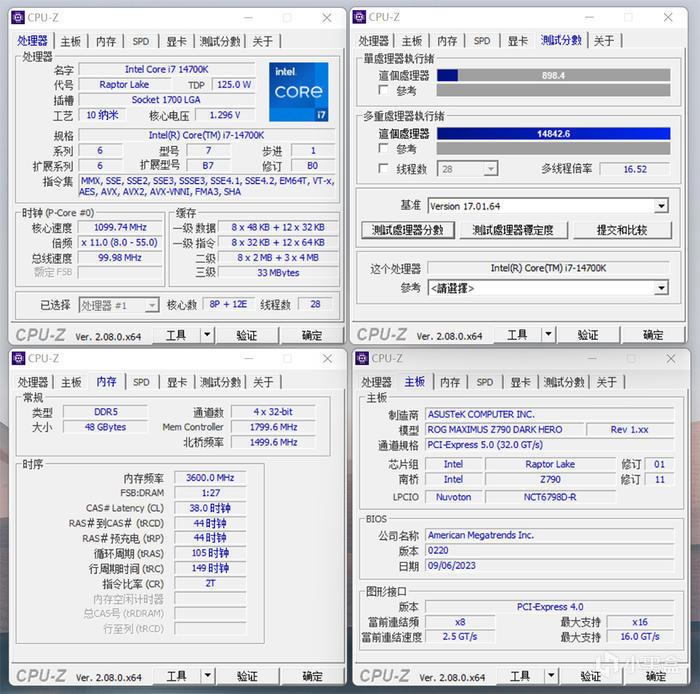Switch to 内存 tab in processor window
This screenshot has width=700, height=694.
(x=106, y=42)
